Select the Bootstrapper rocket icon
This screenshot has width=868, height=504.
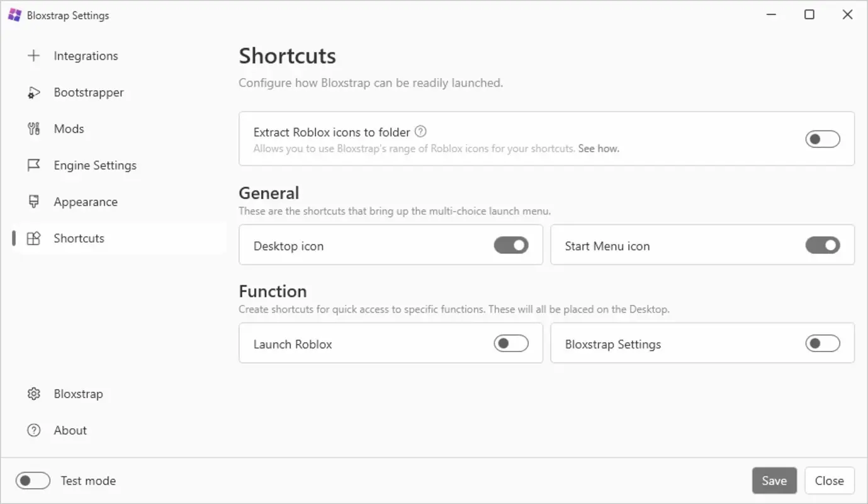[x=34, y=92]
